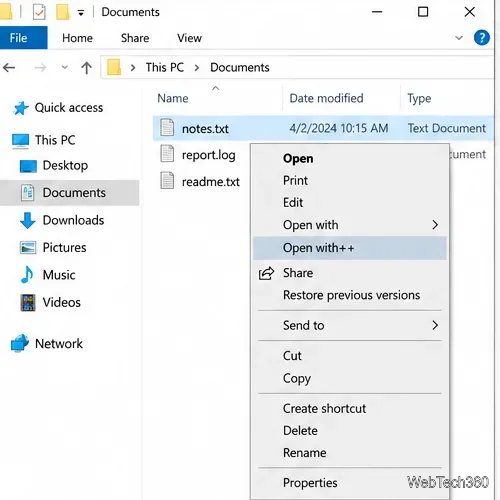The height and width of the screenshot is (500, 500).
Task: Click the Documents icon in the sidebar
Action: [x=28, y=193]
